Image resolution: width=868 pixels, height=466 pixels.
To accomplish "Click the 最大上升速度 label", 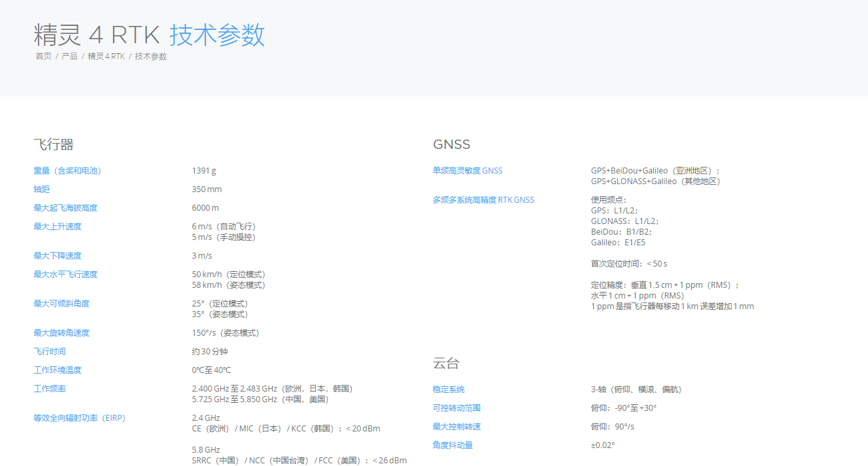I will [58, 227].
